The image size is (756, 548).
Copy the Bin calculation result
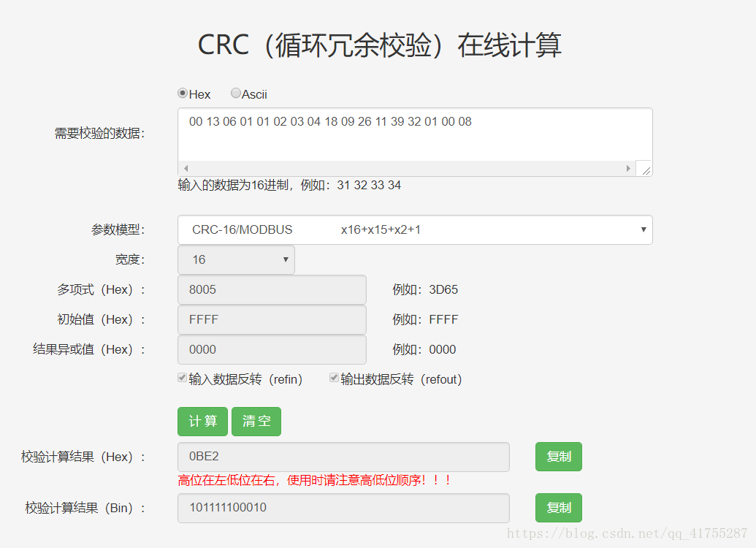tap(558, 507)
